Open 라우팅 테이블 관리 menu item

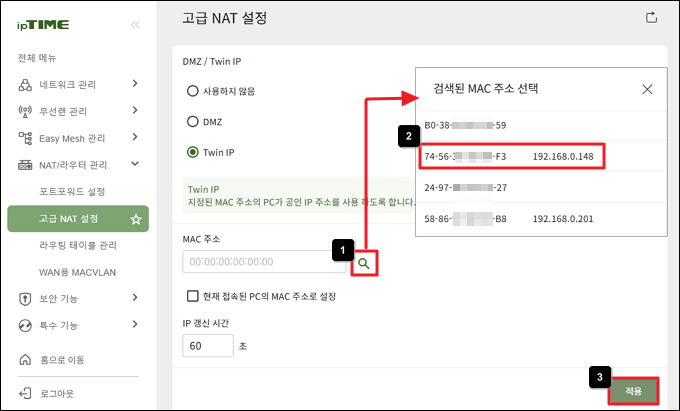click(x=78, y=245)
